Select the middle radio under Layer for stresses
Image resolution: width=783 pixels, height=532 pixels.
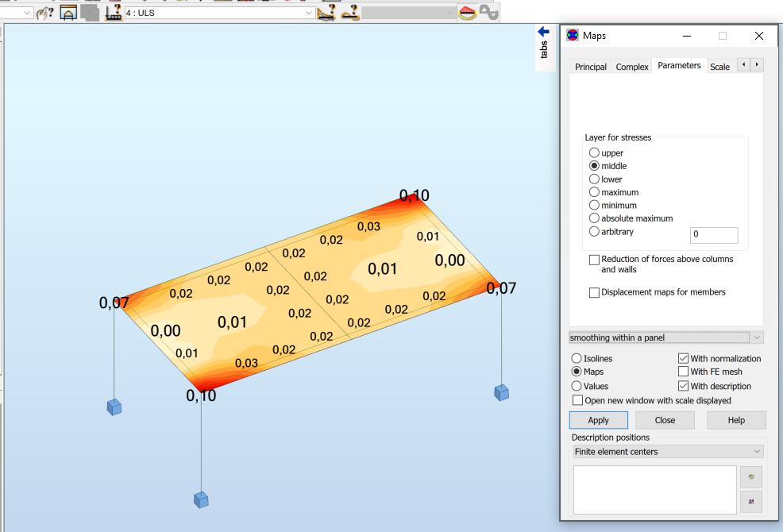(594, 166)
